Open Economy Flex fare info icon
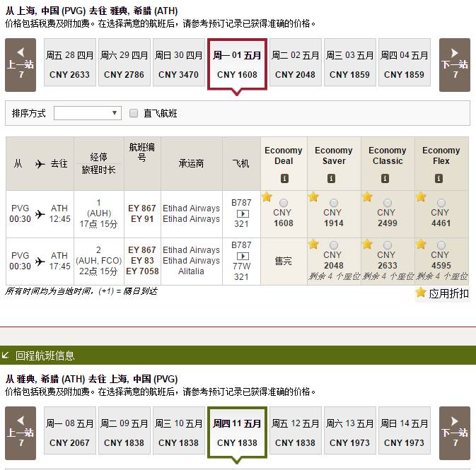The width and height of the screenshot is (476, 470). pyautogui.click(x=439, y=178)
